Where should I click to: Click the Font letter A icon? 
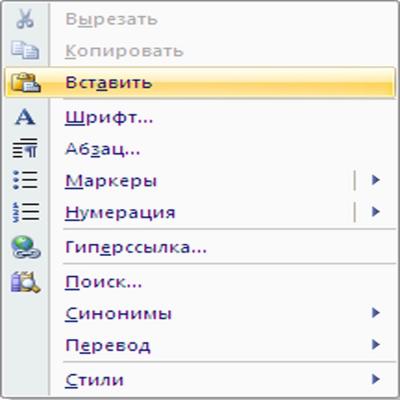click(x=25, y=117)
